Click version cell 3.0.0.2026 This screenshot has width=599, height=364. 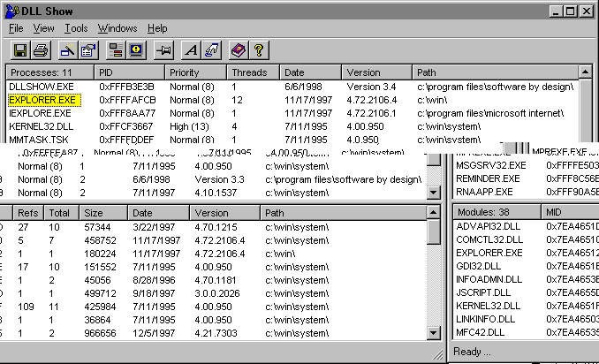coord(217,293)
